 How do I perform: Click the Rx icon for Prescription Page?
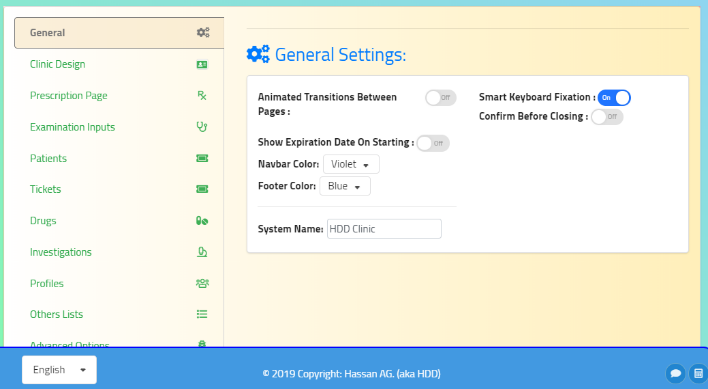click(202, 95)
